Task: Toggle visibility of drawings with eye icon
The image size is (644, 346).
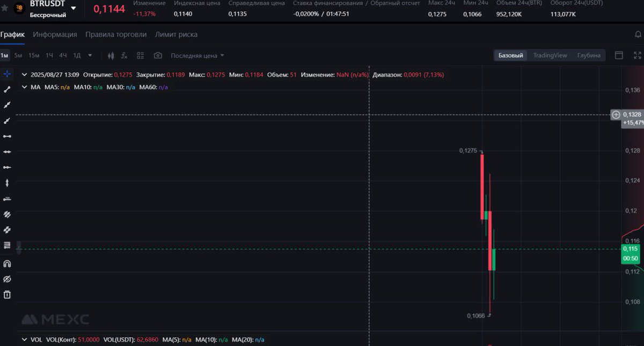Action: [7, 279]
